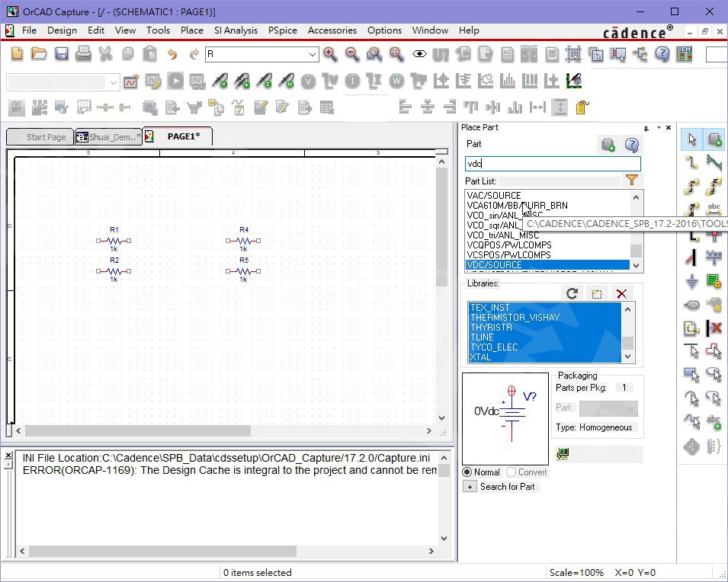Switch to the Start Page tab
728x582 pixels.
pos(40,137)
